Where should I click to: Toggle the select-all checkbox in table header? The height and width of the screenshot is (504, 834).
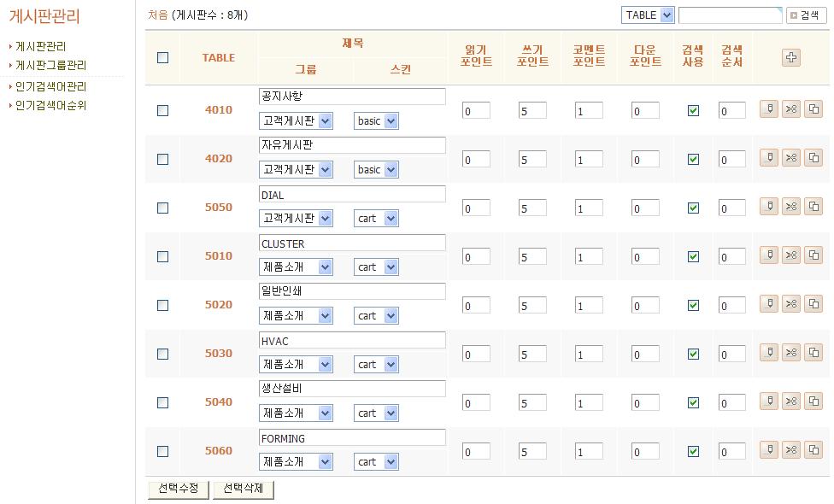pos(162,57)
